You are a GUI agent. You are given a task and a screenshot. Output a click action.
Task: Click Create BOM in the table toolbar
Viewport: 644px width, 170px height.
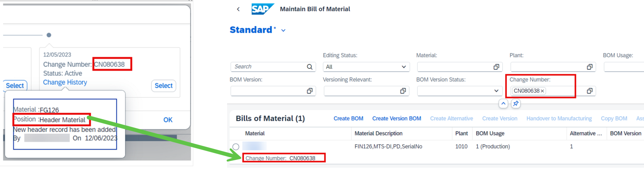point(348,119)
